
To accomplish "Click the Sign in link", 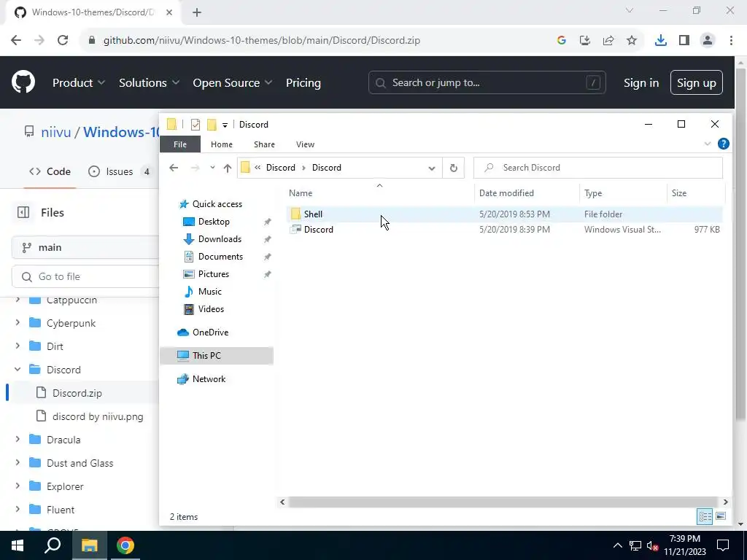I will point(641,83).
